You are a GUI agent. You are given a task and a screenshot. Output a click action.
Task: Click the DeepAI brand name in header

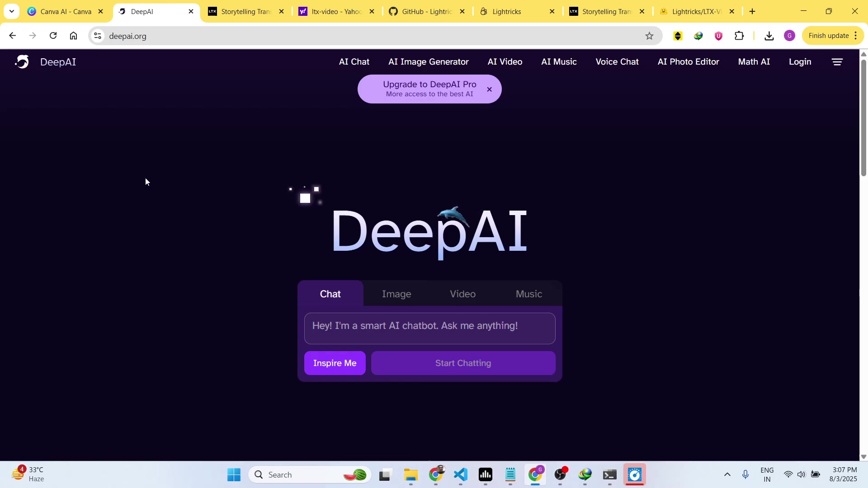[58, 62]
